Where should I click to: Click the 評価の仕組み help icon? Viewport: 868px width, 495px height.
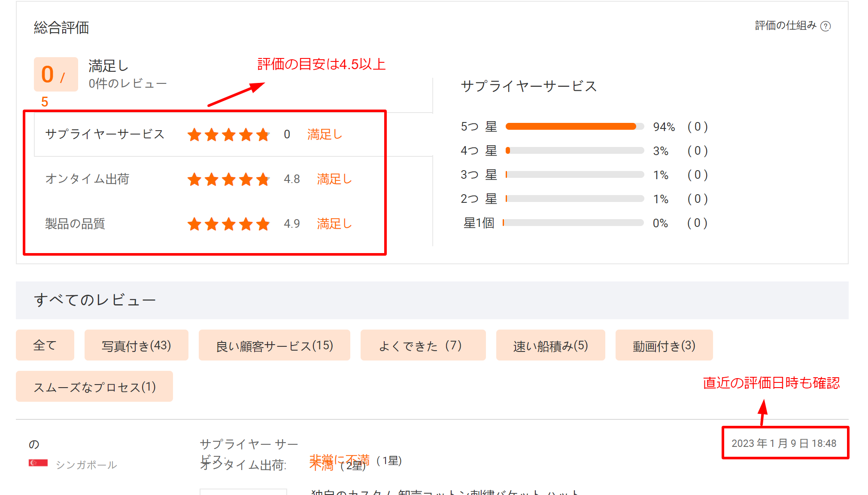[x=826, y=25]
